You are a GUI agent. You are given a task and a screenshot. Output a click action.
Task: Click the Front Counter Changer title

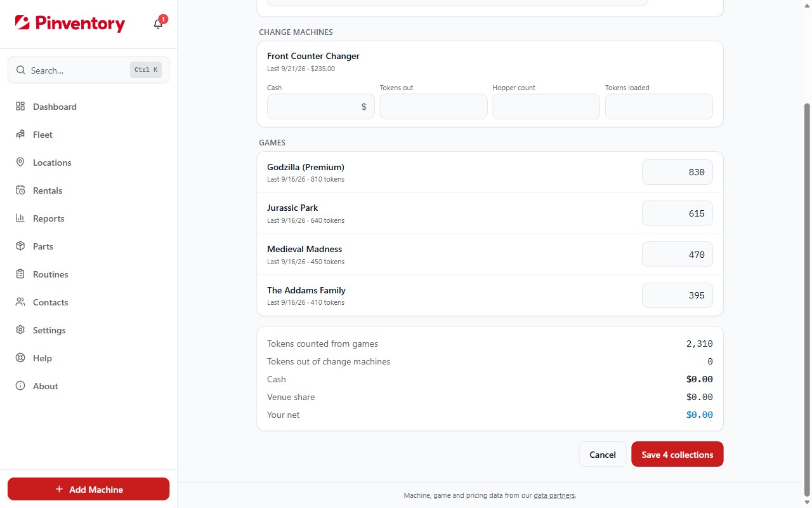tap(313, 56)
